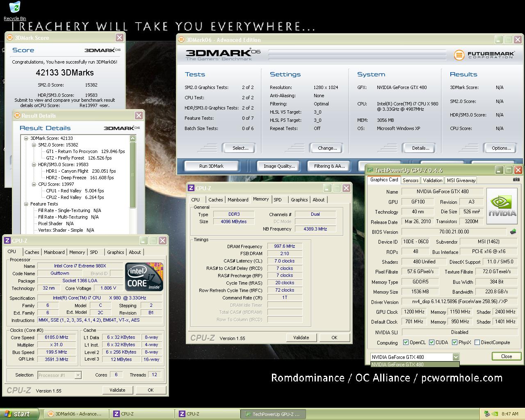Viewport: 525px width, 420px height.
Task: Click the NVIDIA logo in GPU-Z
Action: pos(502,206)
